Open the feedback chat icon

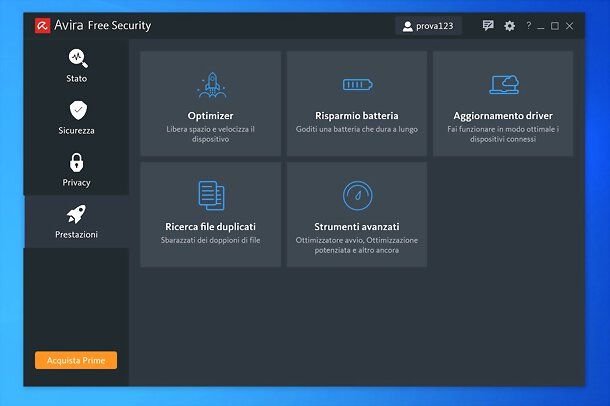click(x=488, y=26)
